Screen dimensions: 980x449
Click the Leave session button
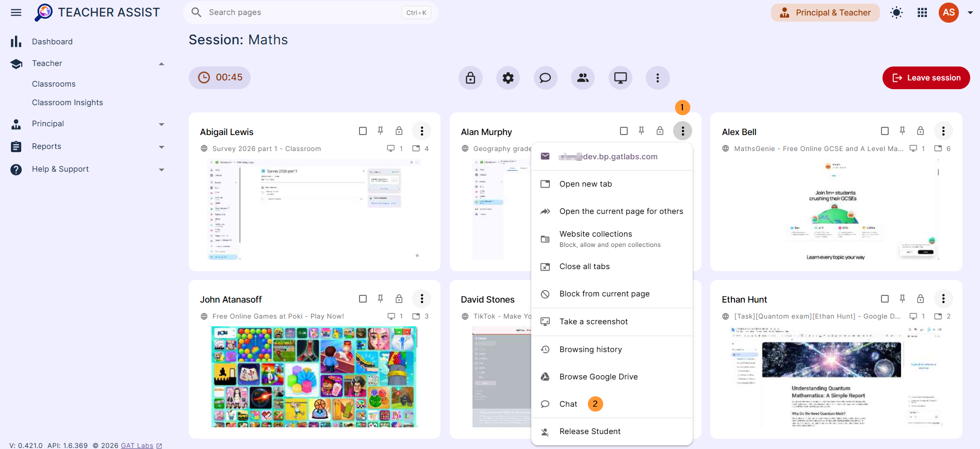pos(926,78)
